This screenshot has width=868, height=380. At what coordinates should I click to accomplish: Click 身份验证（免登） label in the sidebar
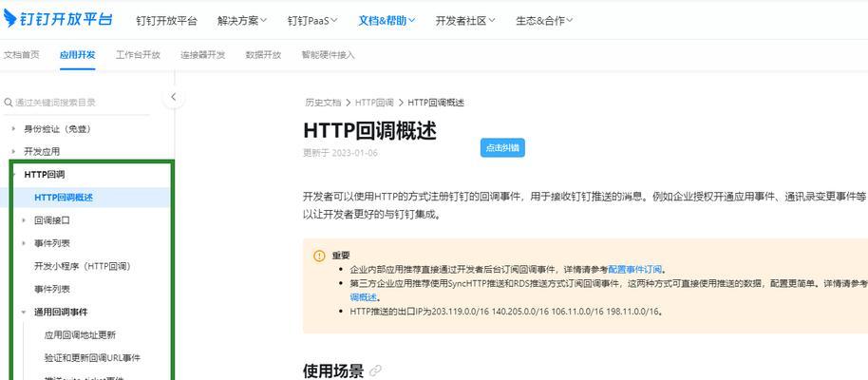click(57, 128)
